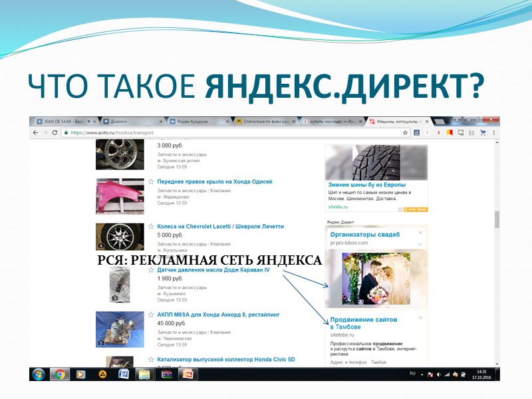Click the network signal tray icon

(x=447, y=374)
